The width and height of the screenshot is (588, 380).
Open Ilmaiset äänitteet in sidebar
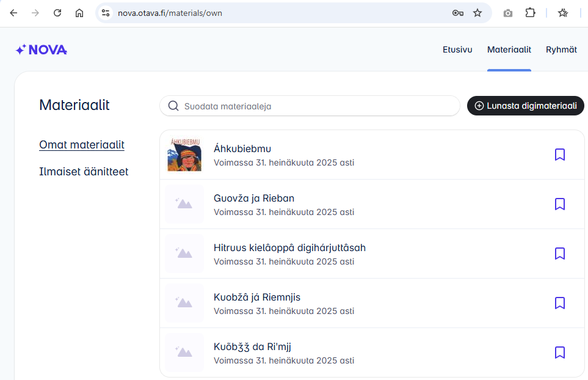coord(84,172)
